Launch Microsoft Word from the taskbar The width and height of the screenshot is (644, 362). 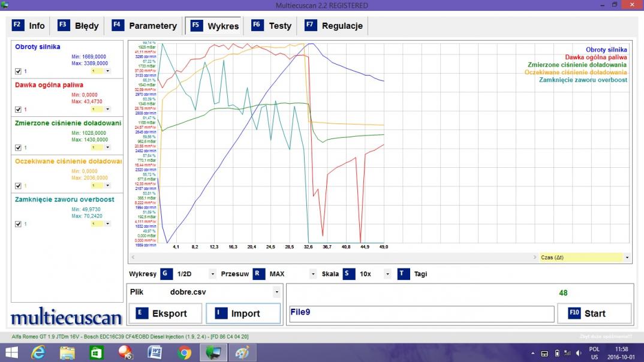[x=155, y=353]
